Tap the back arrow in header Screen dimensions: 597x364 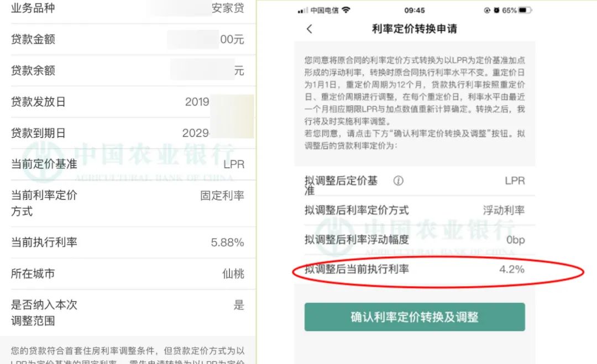[309, 29]
